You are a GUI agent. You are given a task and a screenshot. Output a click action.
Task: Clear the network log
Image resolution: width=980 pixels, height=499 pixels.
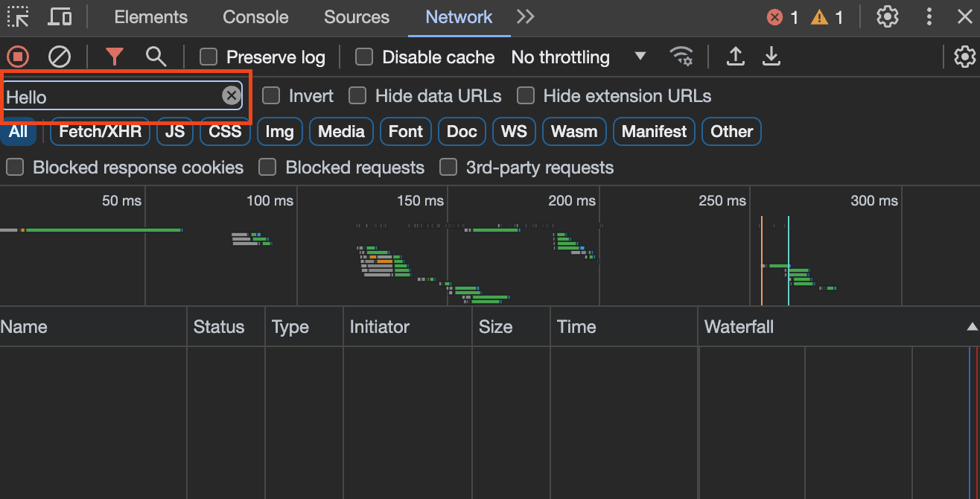point(60,57)
